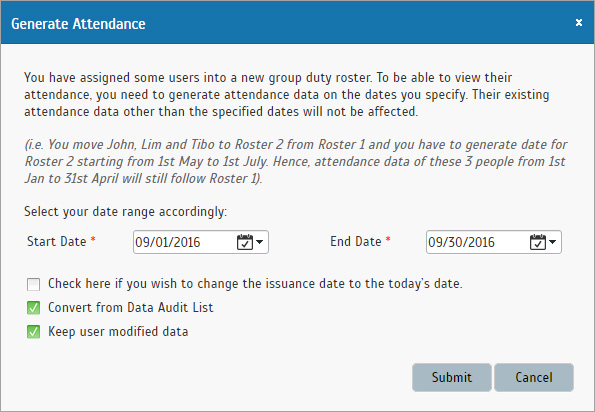
Task: Click the 'Select your date range accordingly' text
Action: pyautogui.click(x=125, y=212)
